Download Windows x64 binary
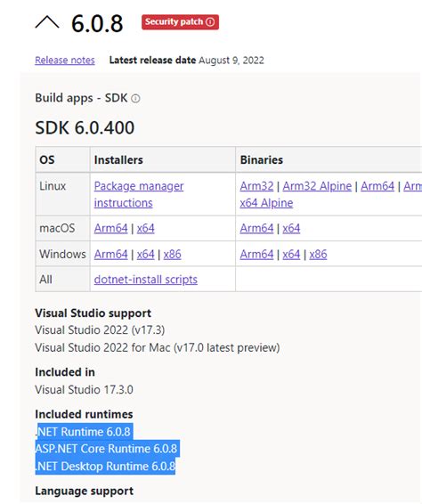Viewport: 422px width, 504px height. (x=291, y=255)
